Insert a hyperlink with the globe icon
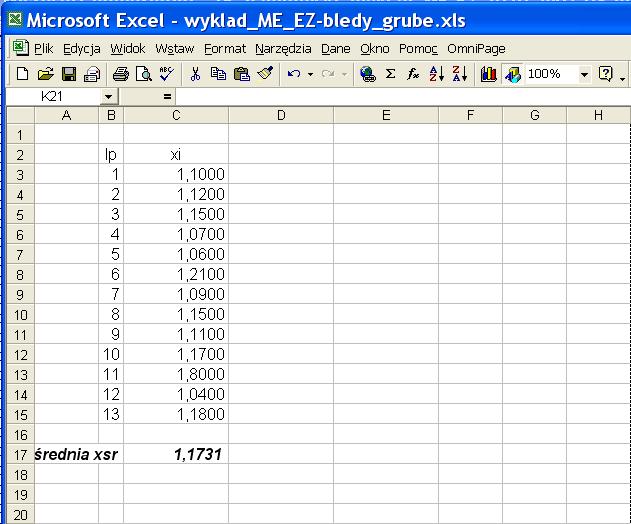 [367, 74]
